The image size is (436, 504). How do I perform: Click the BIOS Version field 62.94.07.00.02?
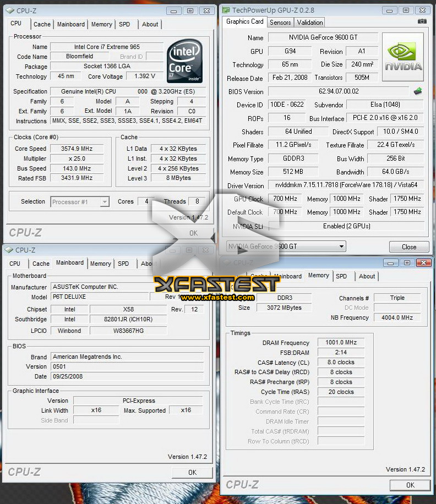point(339,91)
